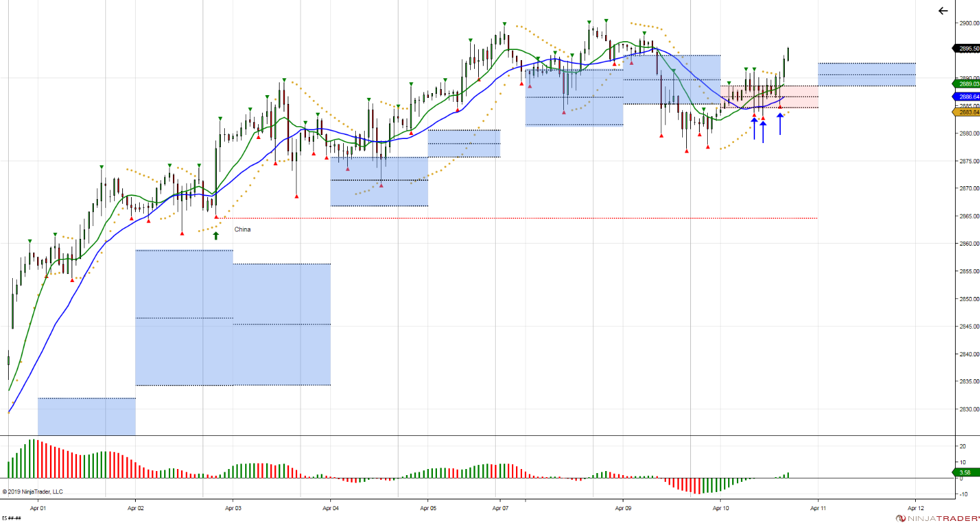The height and width of the screenshot is (523, 980).
Task: Click the green 2889.03 price marker
Action: 966,84
